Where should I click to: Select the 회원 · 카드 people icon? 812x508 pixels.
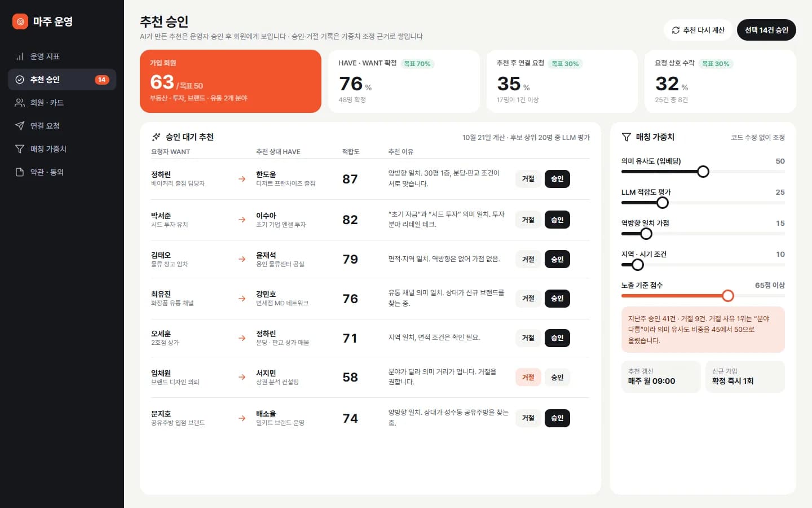coord(20,103)
